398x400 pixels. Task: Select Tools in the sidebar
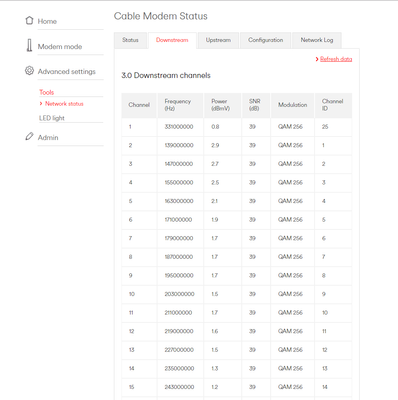47,92
